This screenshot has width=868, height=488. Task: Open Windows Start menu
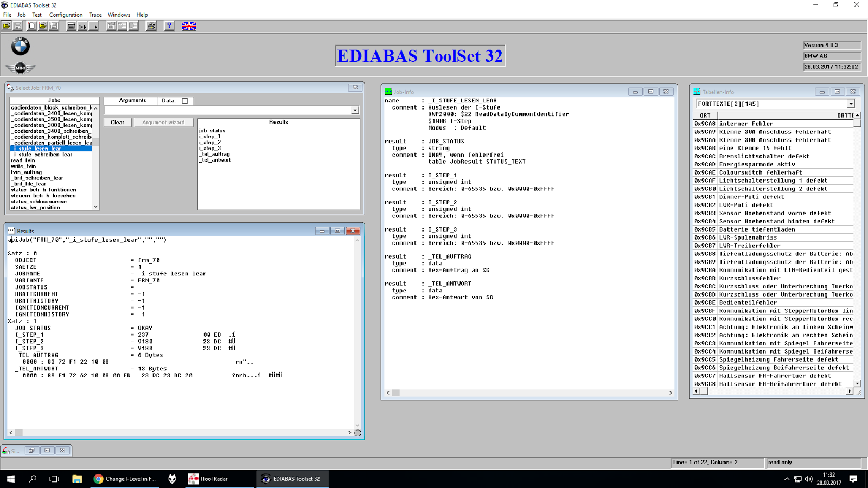[x=11, y=479]
